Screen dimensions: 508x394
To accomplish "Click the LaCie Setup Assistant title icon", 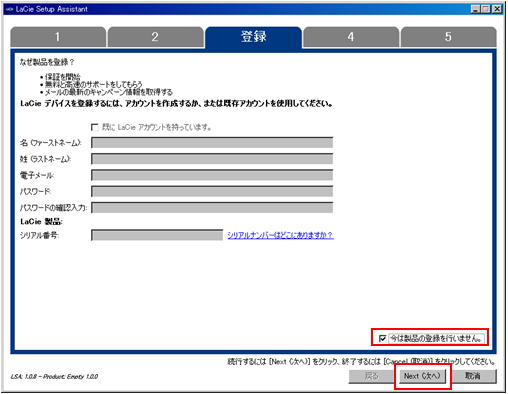I will pyautogui.click(x=9, y=9).
